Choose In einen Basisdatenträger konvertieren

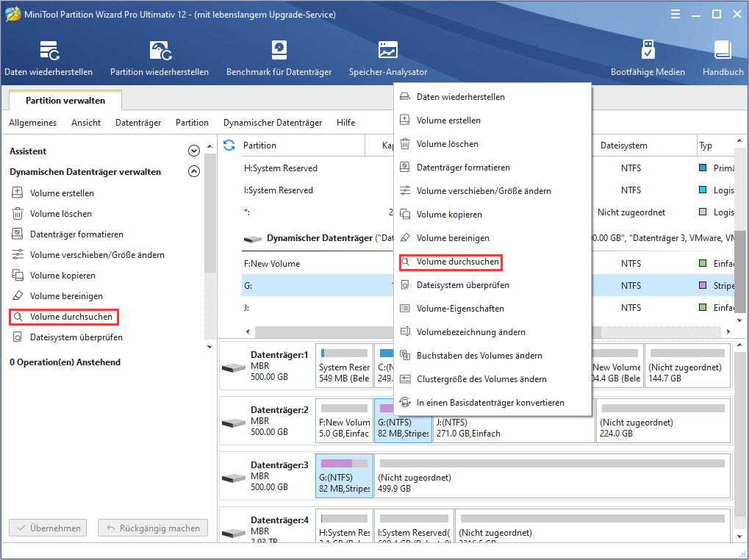click(x=492, y=403)
